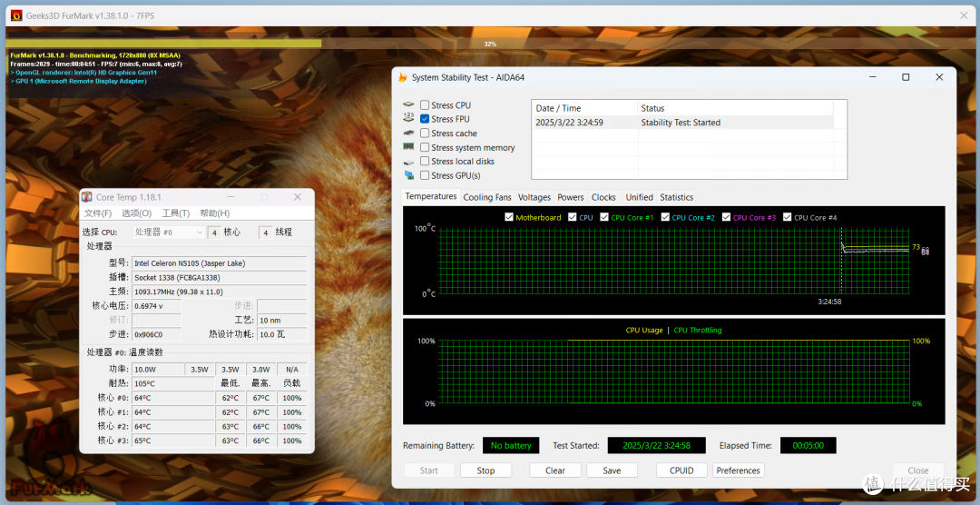Click the Core Temp thermometer title icon
This screenshot has height=505, width=980.
(87, 197)
